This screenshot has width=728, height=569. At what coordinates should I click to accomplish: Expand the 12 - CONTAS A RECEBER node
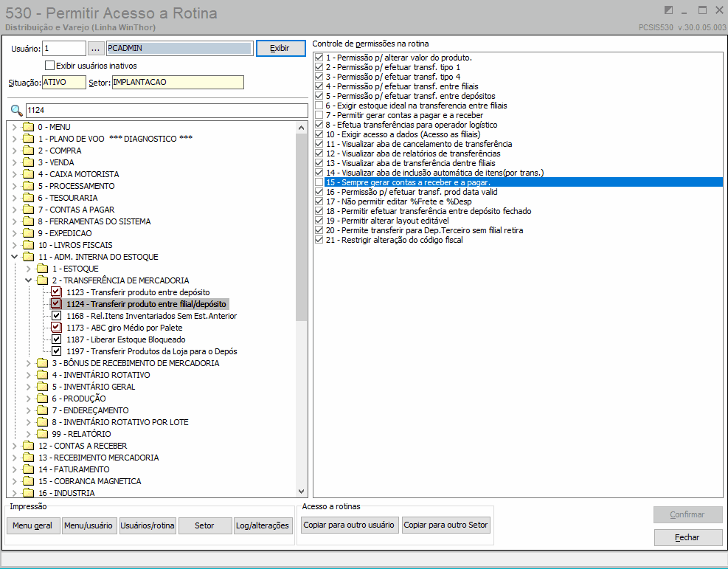[x=15, y=446]
